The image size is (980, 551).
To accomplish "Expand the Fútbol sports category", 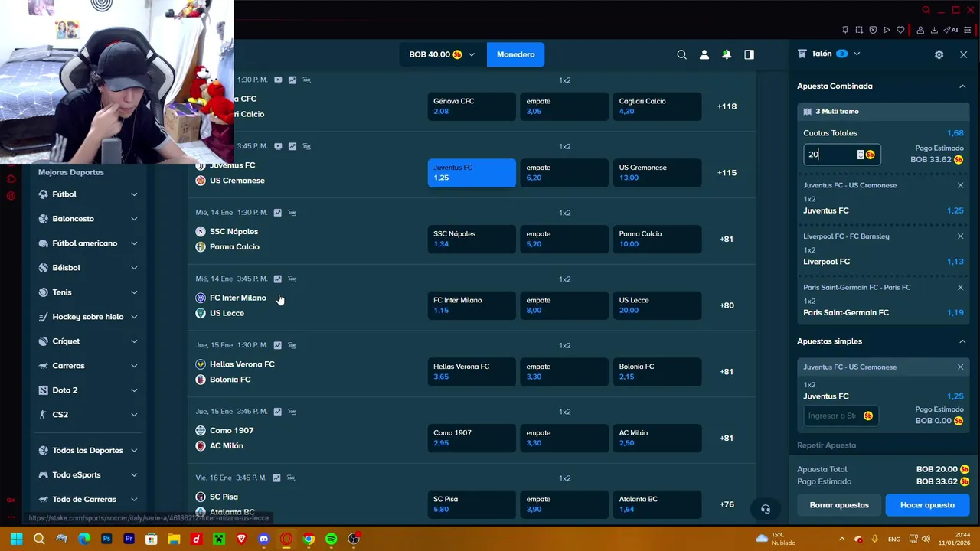I will point(88,194).
